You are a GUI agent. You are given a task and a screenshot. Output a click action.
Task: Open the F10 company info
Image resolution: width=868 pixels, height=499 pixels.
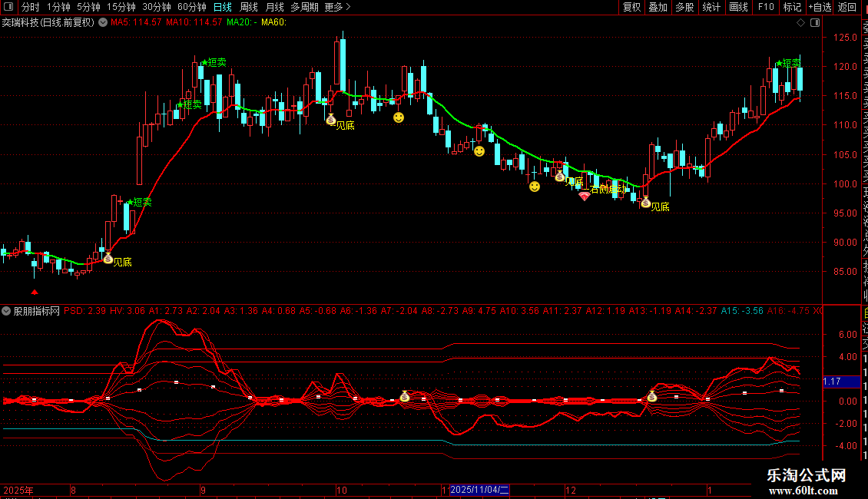pyautogui.click(x=766, y=7)
